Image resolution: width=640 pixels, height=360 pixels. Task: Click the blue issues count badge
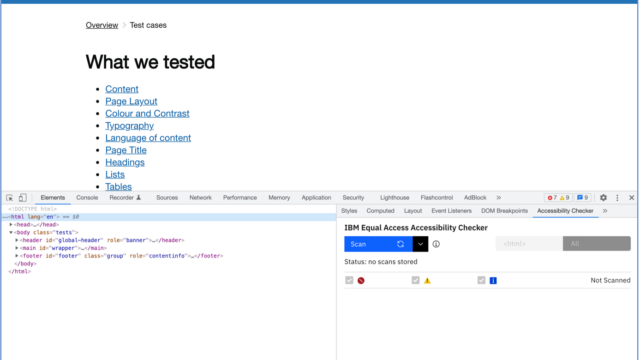tap(582, 198)
